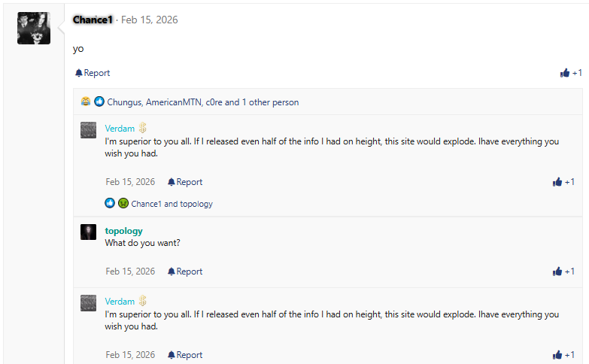View who reacted: Chungus, AmericanMTN, c0re list
The width and height of the screenshot is (589, 364).
coord(202,102)
